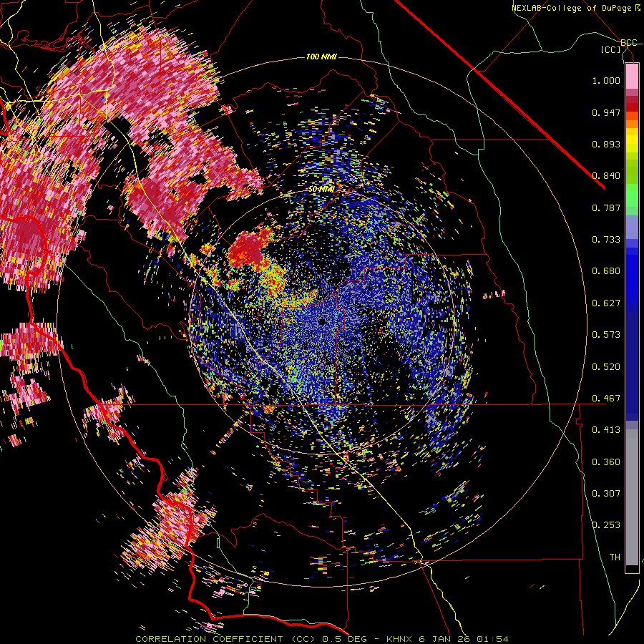Image resolution: width=644 pixels, height=644 pixels.
Task: Click the 0.360 scale value
Action: click(x=606, y=462)
